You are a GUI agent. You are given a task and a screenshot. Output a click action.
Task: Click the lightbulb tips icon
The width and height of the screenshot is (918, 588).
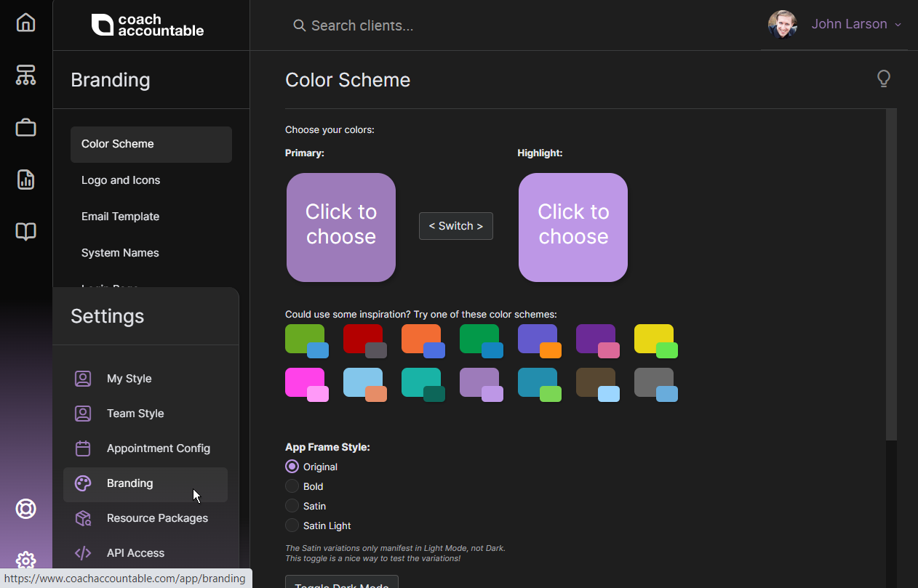pos(883,78)
